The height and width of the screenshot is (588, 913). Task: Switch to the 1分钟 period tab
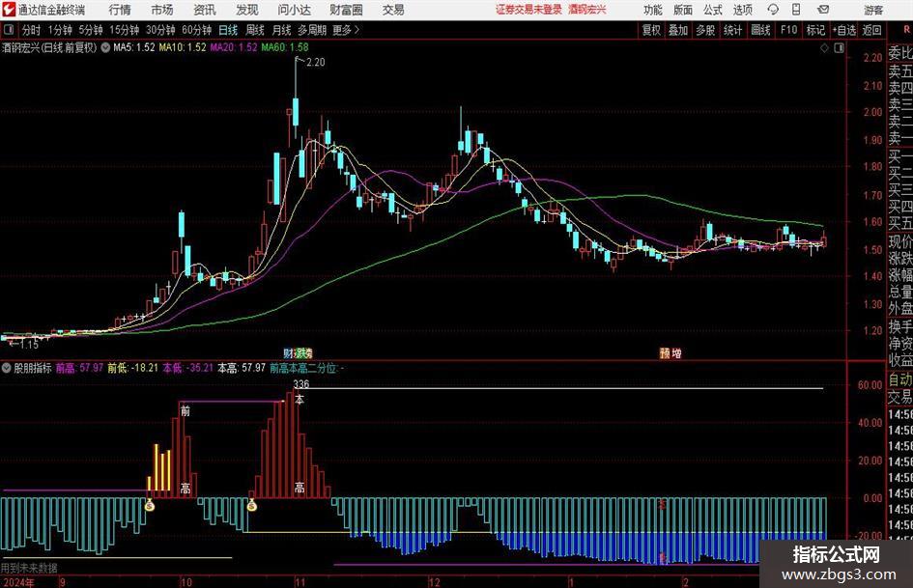[x=60, y=30]
